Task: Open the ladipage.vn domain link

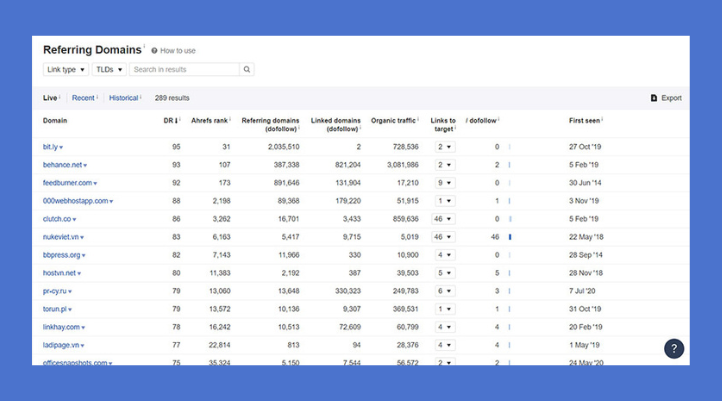Action: [61, 345]
